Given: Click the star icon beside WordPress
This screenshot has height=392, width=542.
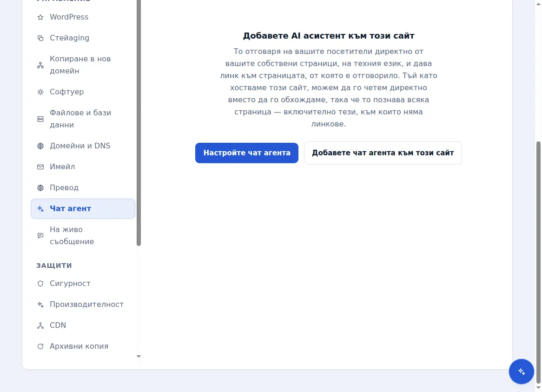Looking at the screenshot, I should tap(40, 17).
